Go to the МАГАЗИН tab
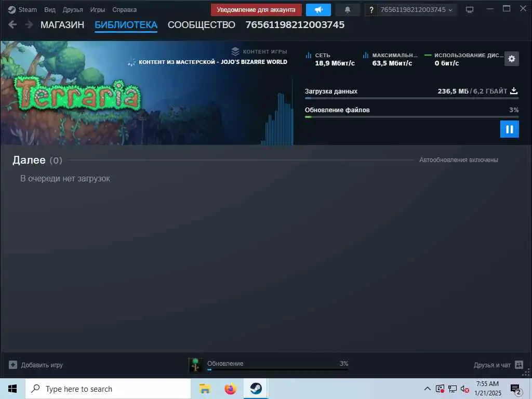This screenshot has height=399, width=532. (62, 25)
